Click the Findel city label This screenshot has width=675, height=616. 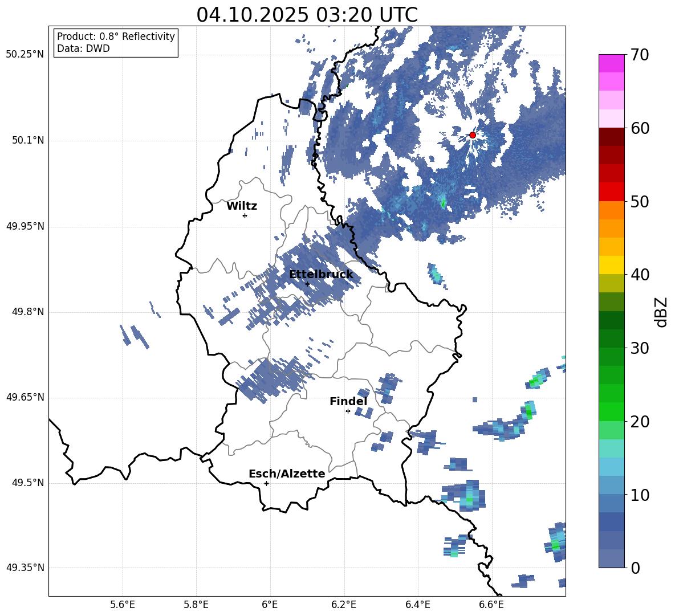pos(348,401)
